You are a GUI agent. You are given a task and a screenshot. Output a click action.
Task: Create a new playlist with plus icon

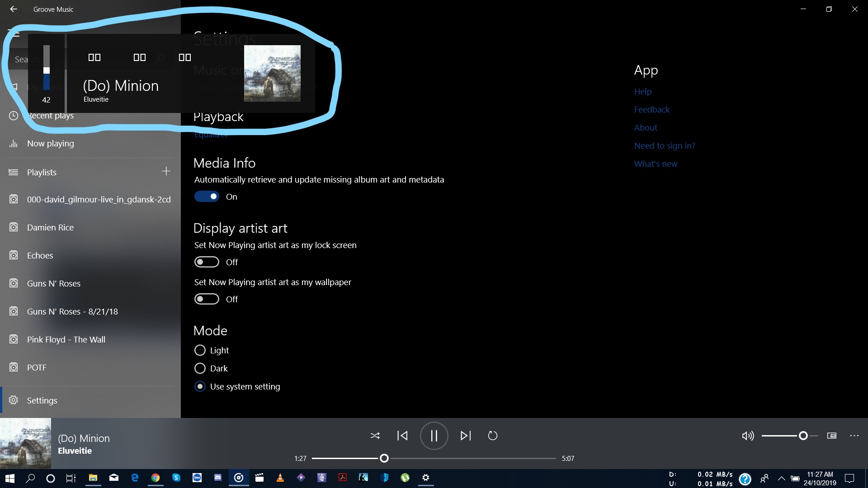coord(166,171)
